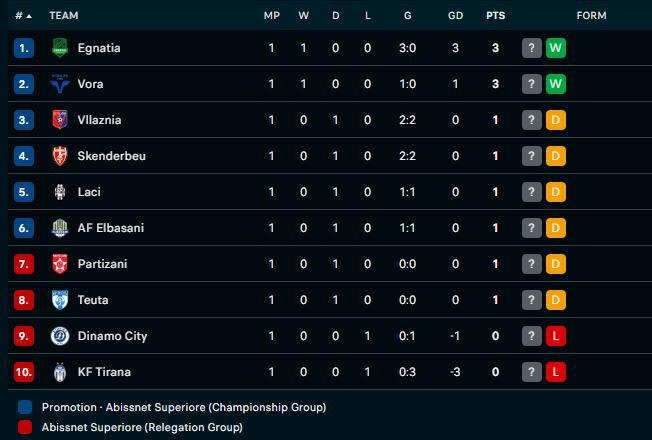Sort standings by PTS column header

point(495,16)
